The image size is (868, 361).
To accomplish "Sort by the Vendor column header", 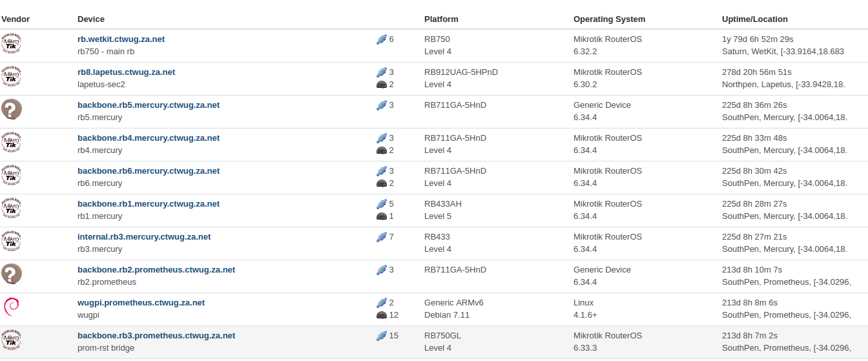I will click(x=15, y=19).
